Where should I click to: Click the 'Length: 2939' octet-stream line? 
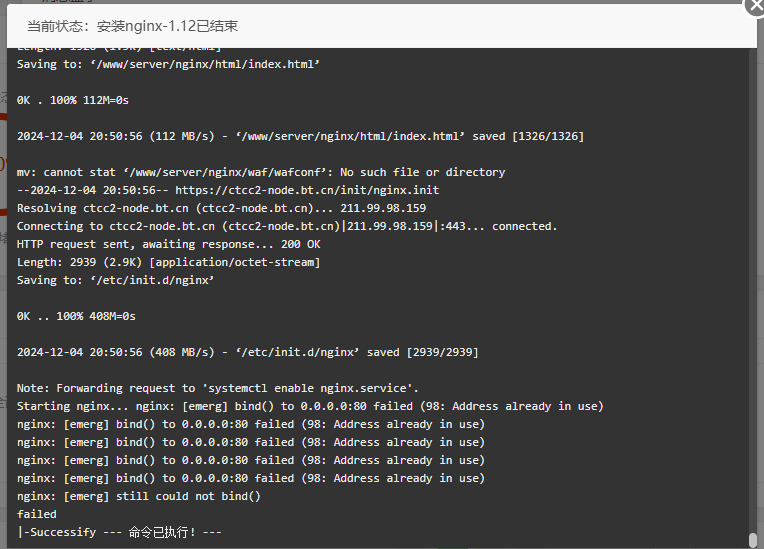[x=169, y=262]
